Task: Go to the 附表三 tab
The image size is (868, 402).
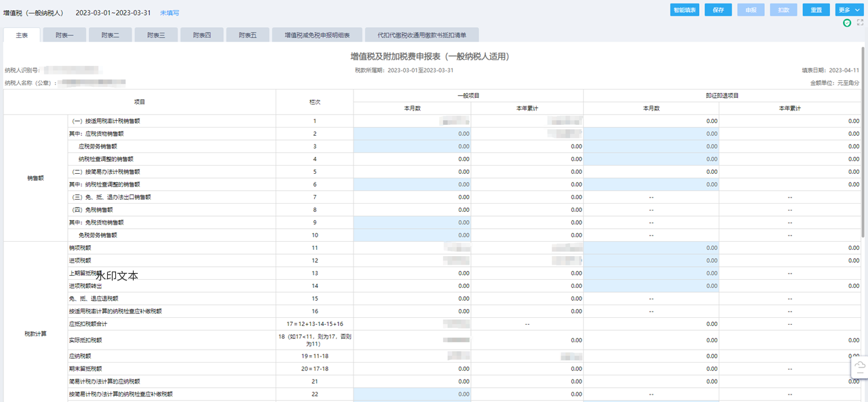Action: (156, 35)
